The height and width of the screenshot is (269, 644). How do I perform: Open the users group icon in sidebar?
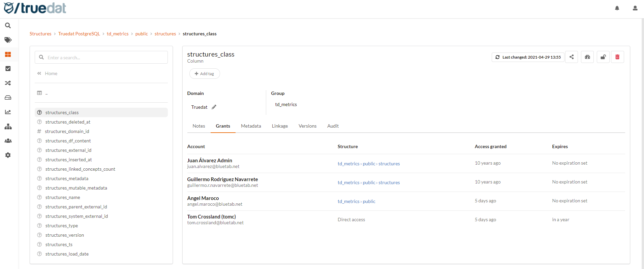[8, 141]
